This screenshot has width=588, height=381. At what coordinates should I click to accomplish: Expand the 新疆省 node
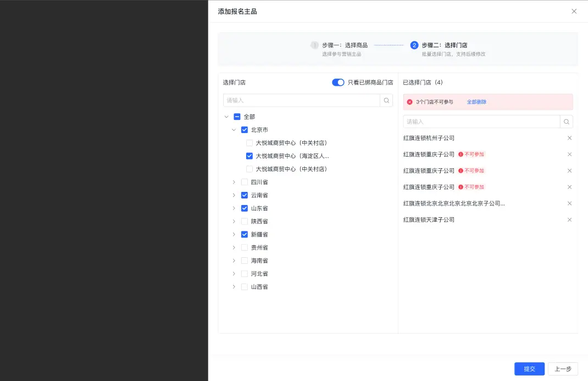pos(234,234)
